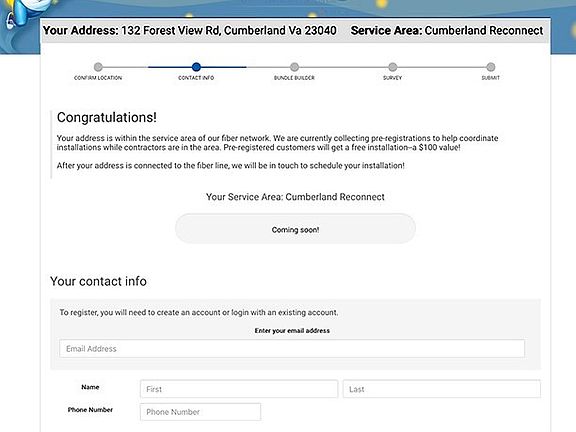Focus the Email Address input field

pos(292,349)
